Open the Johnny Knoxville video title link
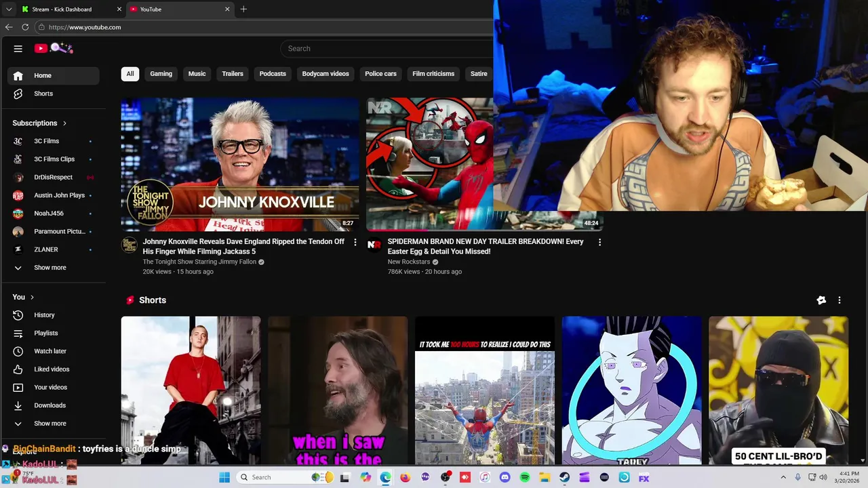The height and width of the screenshot is (488, 868). pos(243,246)
